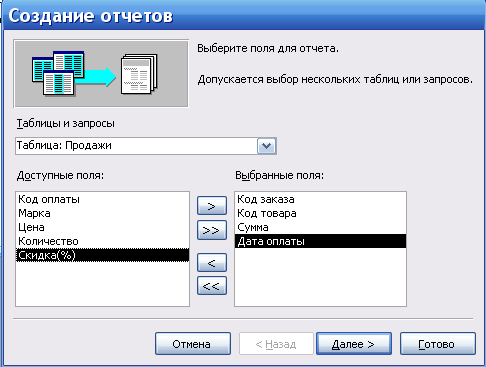Remove selected field with the < button

click(212, 263)
